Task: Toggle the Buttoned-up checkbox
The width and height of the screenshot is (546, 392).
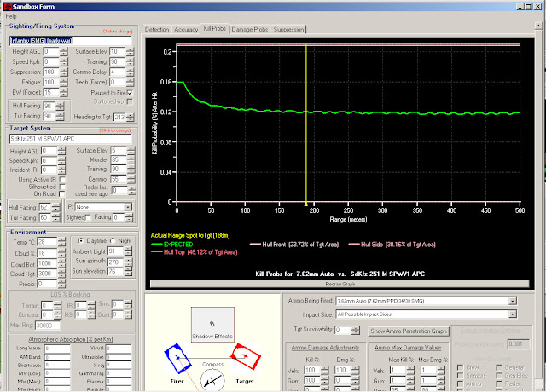Action: click(x=130, y=101)
